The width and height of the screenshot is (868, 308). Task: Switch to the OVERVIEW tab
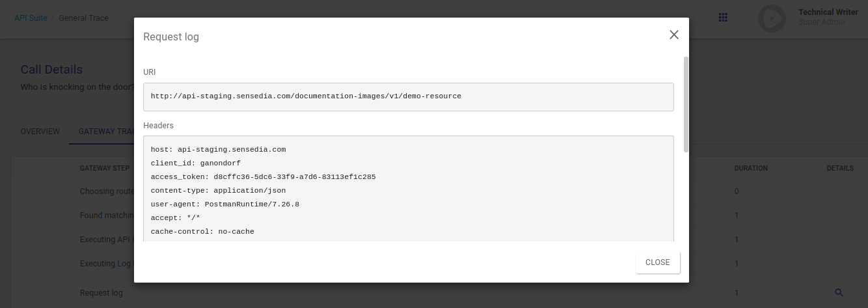pos(40,132)
